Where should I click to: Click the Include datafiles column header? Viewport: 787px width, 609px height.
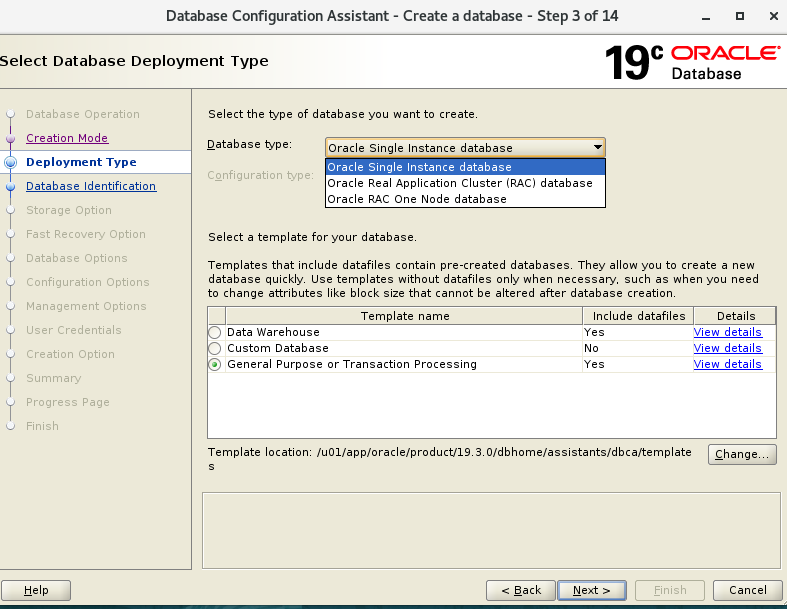click(638, 316)
